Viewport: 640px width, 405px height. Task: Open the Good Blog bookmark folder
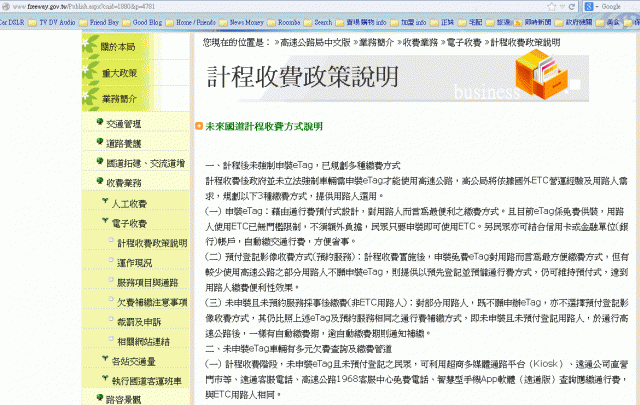click(x=142, y=22)
